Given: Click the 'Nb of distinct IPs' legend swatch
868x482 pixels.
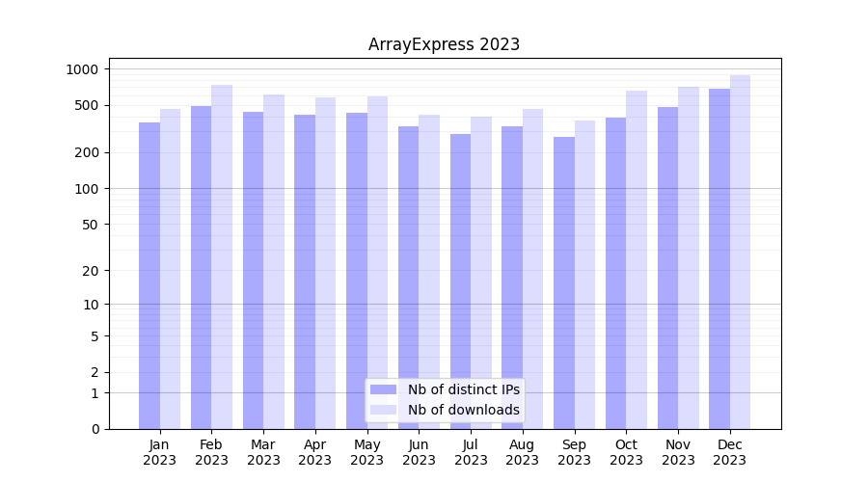Looking at the screenshot, I should tap(383, 389).
